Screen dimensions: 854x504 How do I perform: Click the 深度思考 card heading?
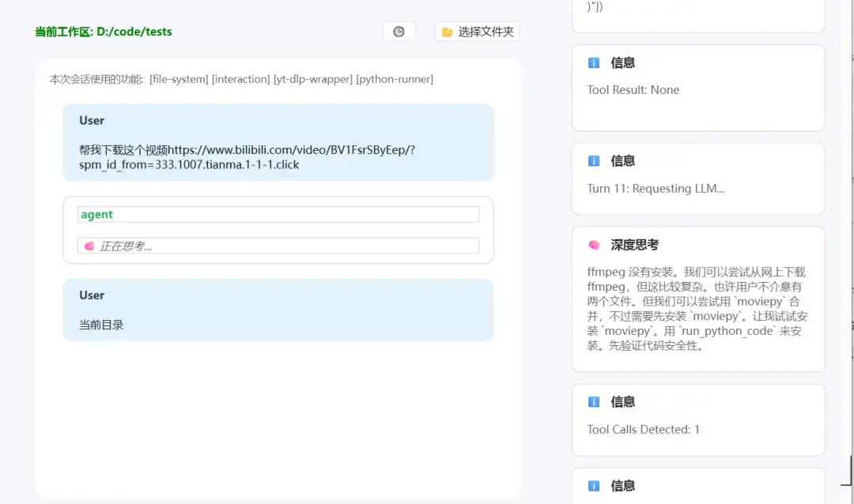pos(634,245)
